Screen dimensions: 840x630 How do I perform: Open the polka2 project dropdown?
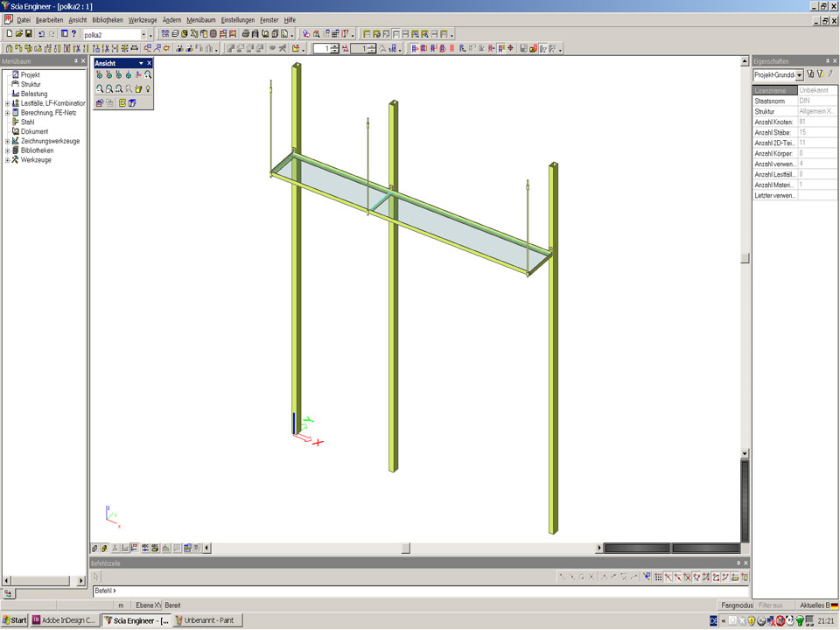147,34
